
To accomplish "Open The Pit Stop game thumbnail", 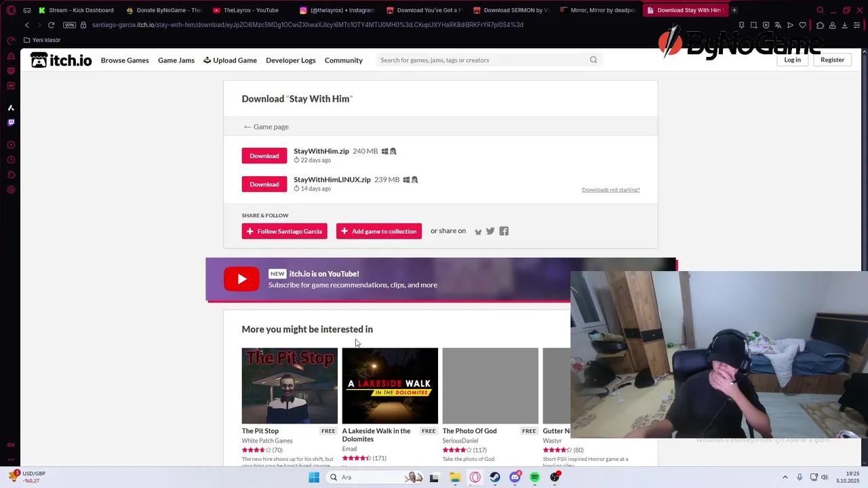I will (x=290, y=386).
